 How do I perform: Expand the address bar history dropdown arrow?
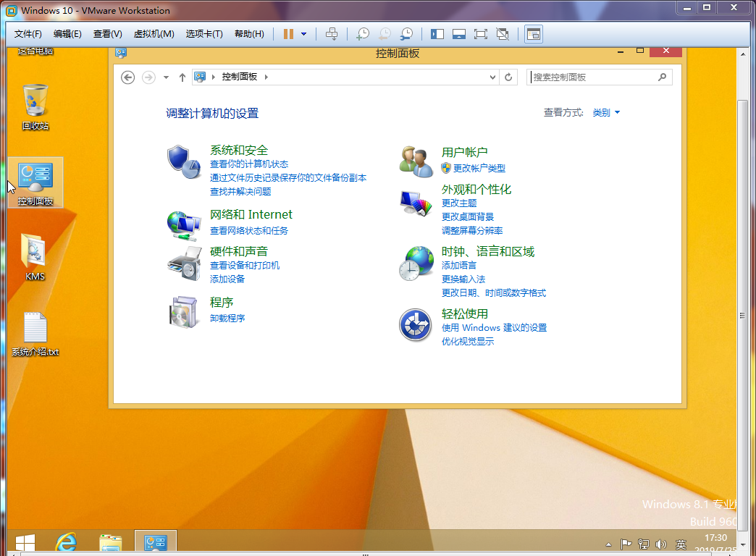(x=492, y=77)
